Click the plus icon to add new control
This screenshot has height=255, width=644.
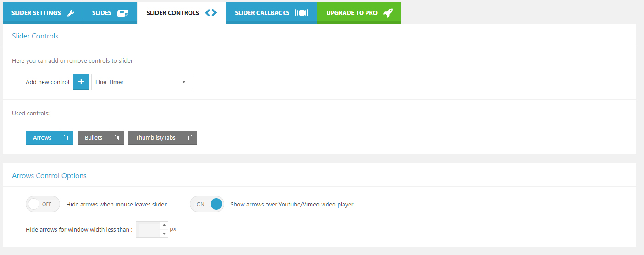point(81,82)
